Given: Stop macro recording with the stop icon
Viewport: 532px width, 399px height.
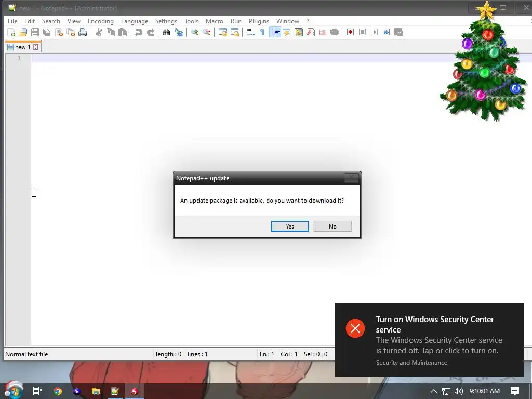Looking at the screenshot, I should click(362, 32).
